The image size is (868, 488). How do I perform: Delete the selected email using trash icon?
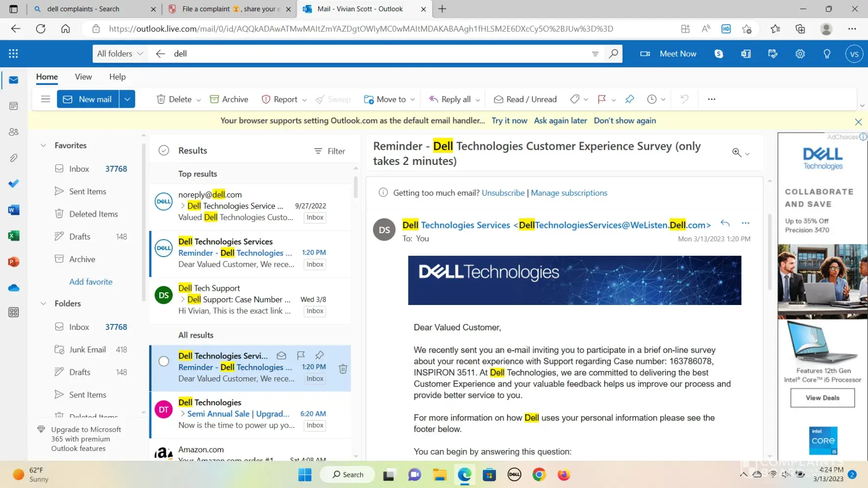tap(343, 369)
